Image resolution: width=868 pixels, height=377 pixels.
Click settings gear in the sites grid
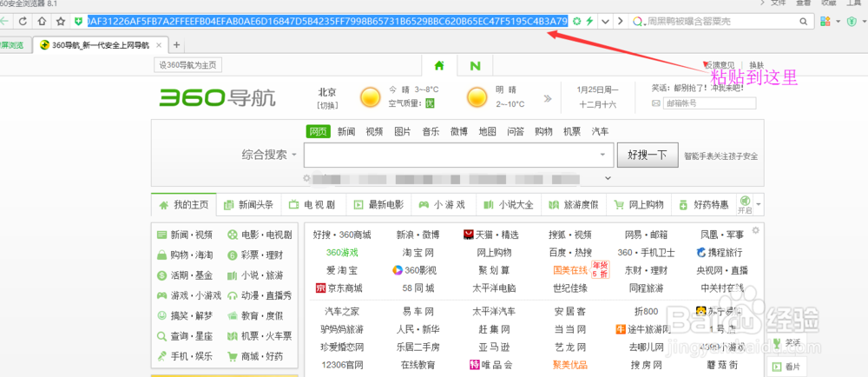click(756, 230)
